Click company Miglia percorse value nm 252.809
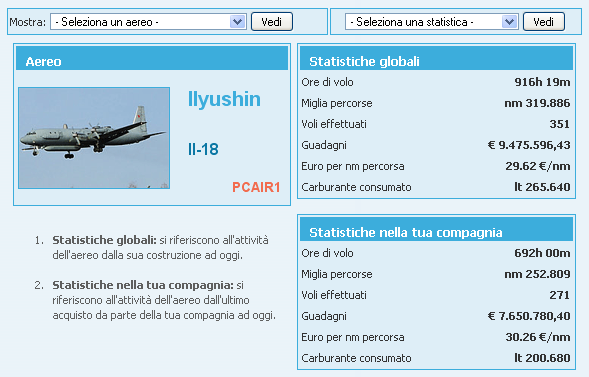Viewport: 589px width, 377px height. click(537, 274)
